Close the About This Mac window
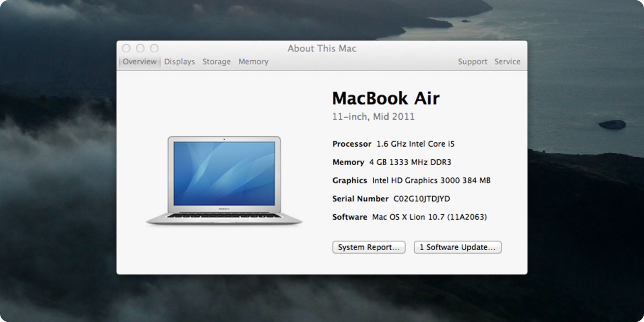Viewport: 644px width, 322px height. click(126, 48)
